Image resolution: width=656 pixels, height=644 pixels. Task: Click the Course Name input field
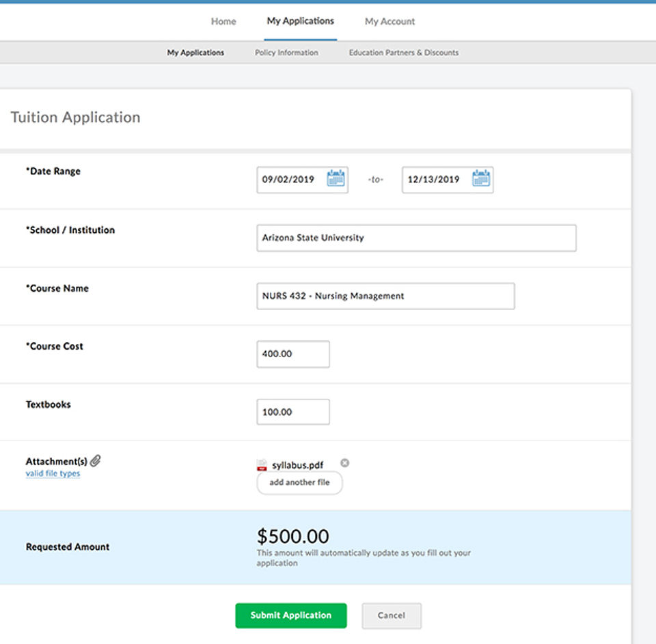pyautogui.click(x=385, y=296)
